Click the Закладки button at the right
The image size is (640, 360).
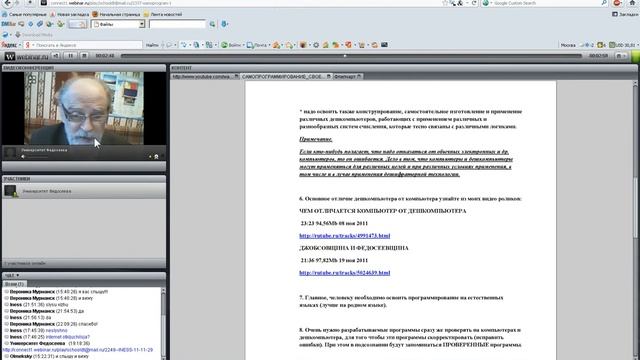pos(625,14)
